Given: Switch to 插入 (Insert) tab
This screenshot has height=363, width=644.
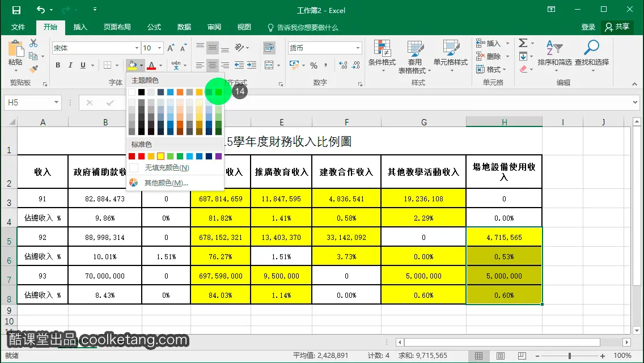Looking at the screenshot, I should 80,27.
